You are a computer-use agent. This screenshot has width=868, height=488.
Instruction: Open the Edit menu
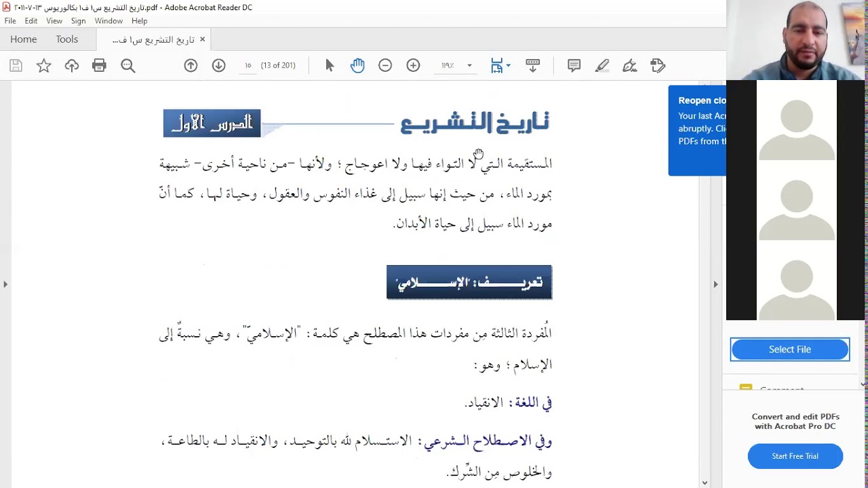31,21
